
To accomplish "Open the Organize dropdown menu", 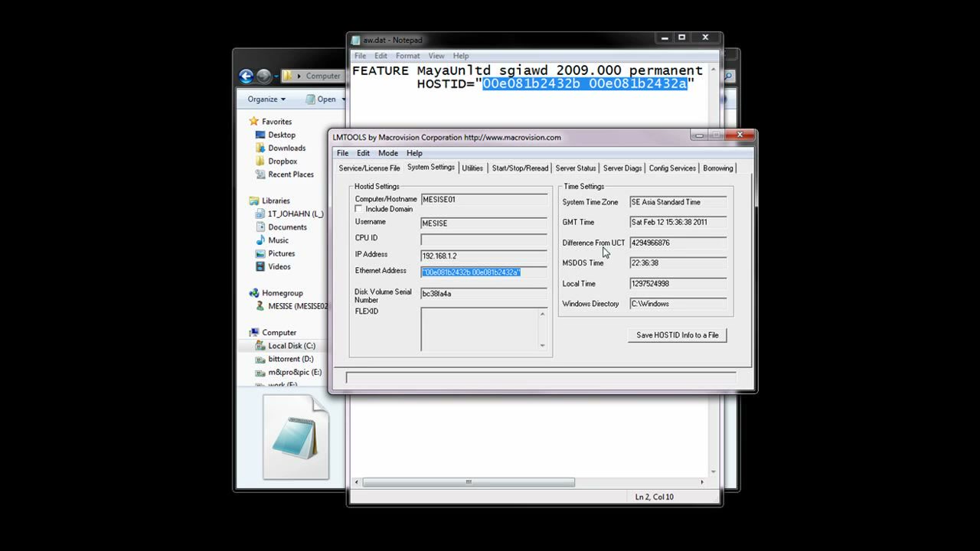I will pos(266,99).
